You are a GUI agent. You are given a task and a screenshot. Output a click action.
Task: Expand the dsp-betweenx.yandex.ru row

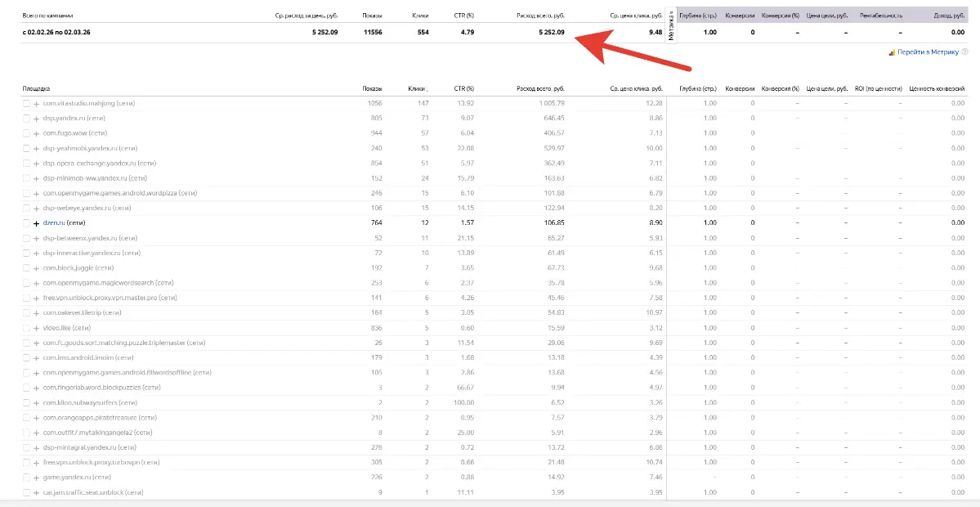36,238
